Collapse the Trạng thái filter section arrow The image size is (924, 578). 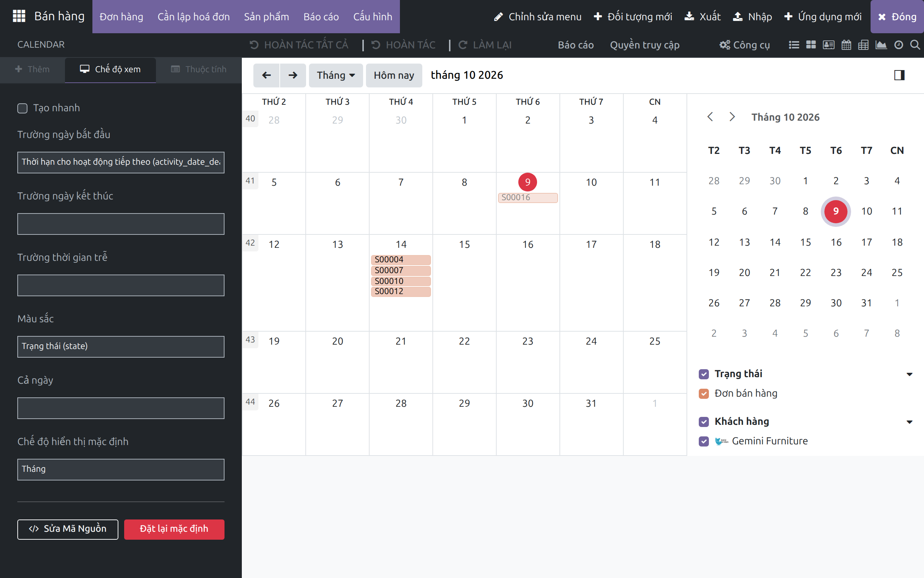pyautogui.click(x=910, y=374)
